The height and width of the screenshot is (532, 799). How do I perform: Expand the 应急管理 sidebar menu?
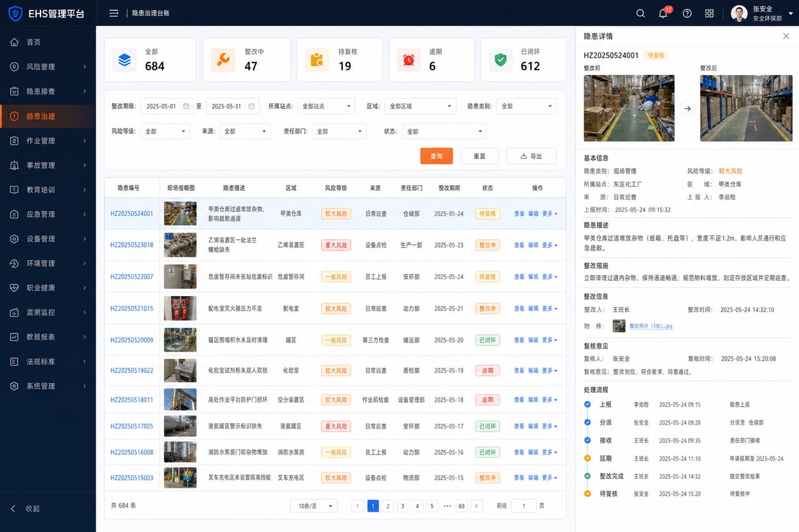pyautogui.click(x=48, y=214)
